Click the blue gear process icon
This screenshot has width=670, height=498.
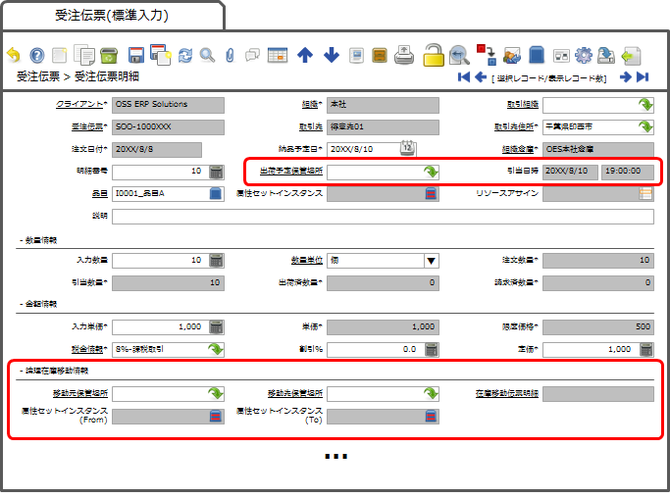click(x=583, y=56)
